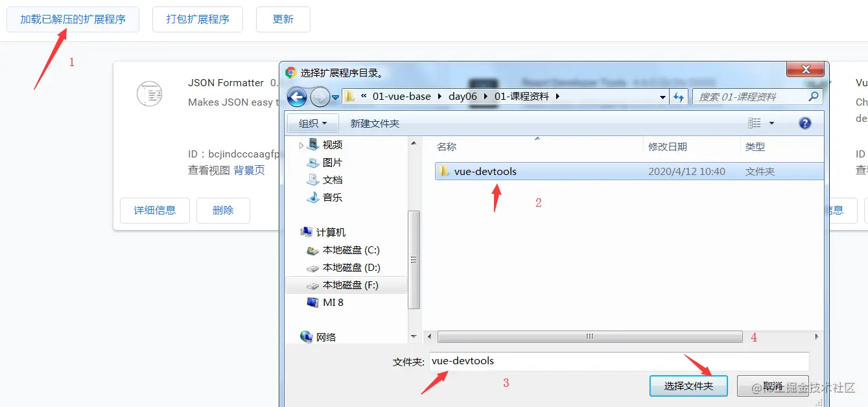The height and width of the screenshot is (407, 868).
Task: Select 网络 (Network) in navigation pane
Action: click(x=326, y=337)
